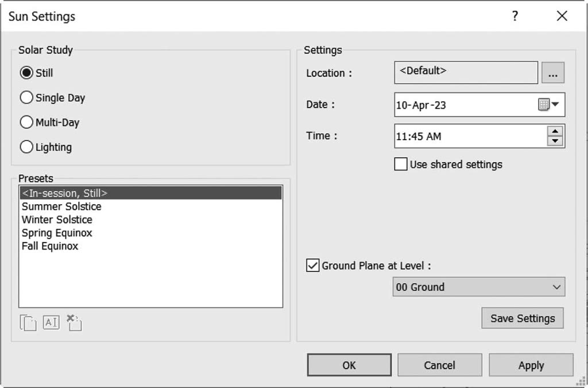
Task: Click the Save Settings button
Action: (x=523, y=318)
